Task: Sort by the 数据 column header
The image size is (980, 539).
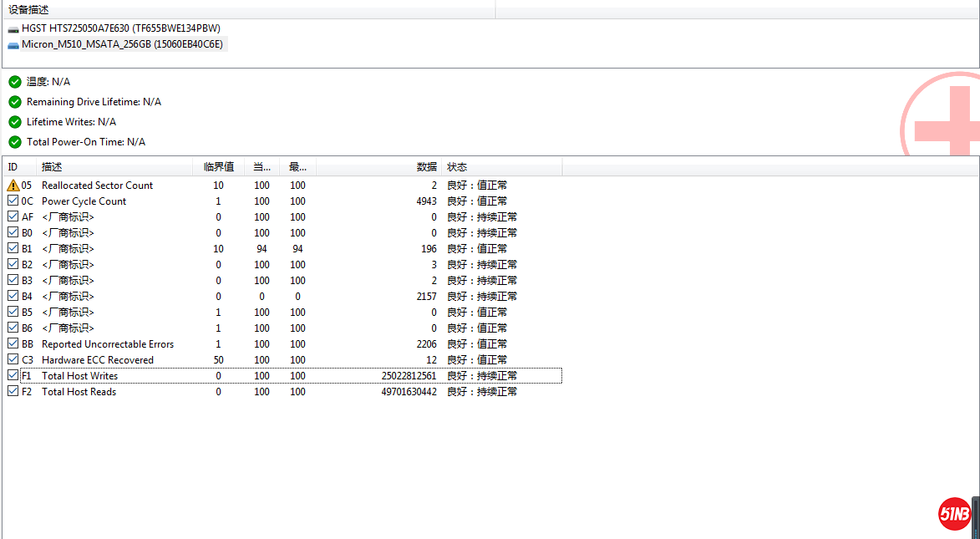Action: (x=378, y=167)
